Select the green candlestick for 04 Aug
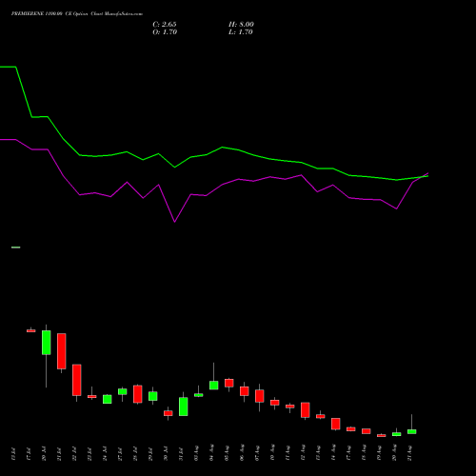The width and height of the screenshot is (476, 476). (x=214, y=386)
